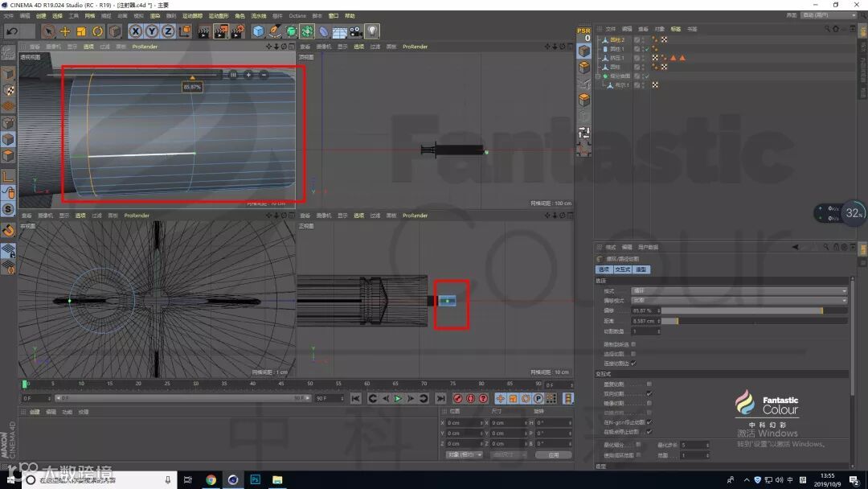
Task: Toggle the 连接切割边 checkbox
Action: click(633, 363)
